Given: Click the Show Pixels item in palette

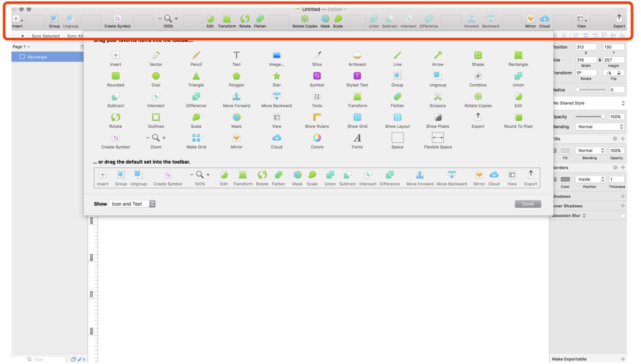Looking at the screenshot, I should [x=437, y=120].
